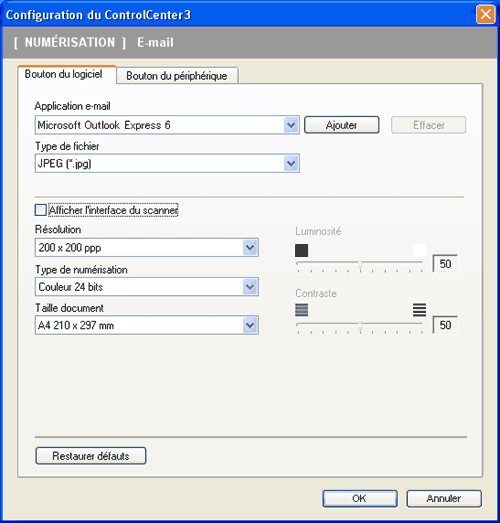Click the Restaurer défauts button
The height and width of the screenshot is (523, 500).
coord(91,456)
